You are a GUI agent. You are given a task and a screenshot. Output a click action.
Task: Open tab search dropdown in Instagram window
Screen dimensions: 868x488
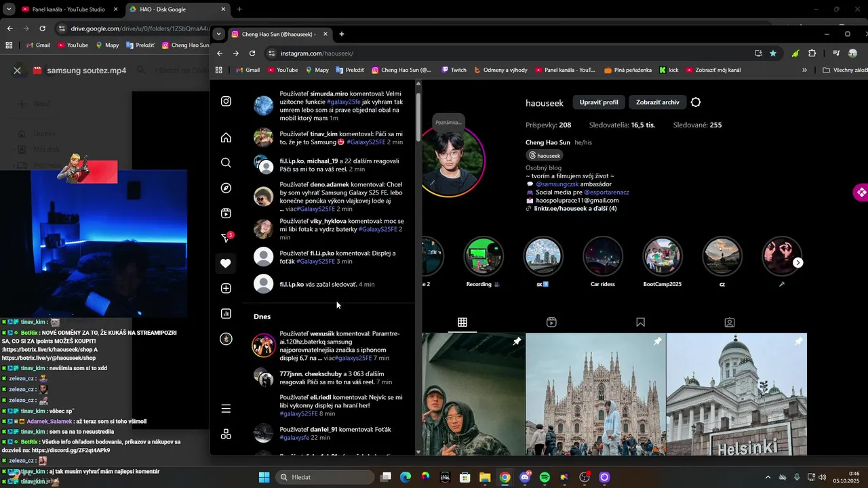pos(218,34)
